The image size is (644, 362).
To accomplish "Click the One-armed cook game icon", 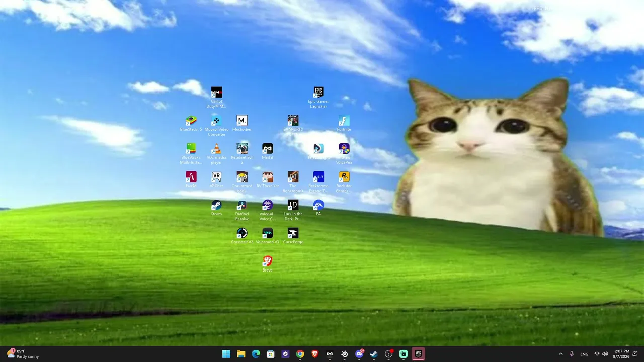I will 242,182.
